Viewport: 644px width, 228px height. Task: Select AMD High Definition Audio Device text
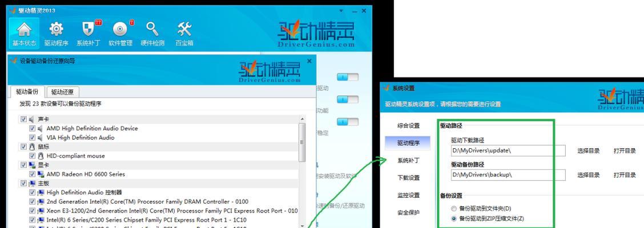click(x=92, y=128)
